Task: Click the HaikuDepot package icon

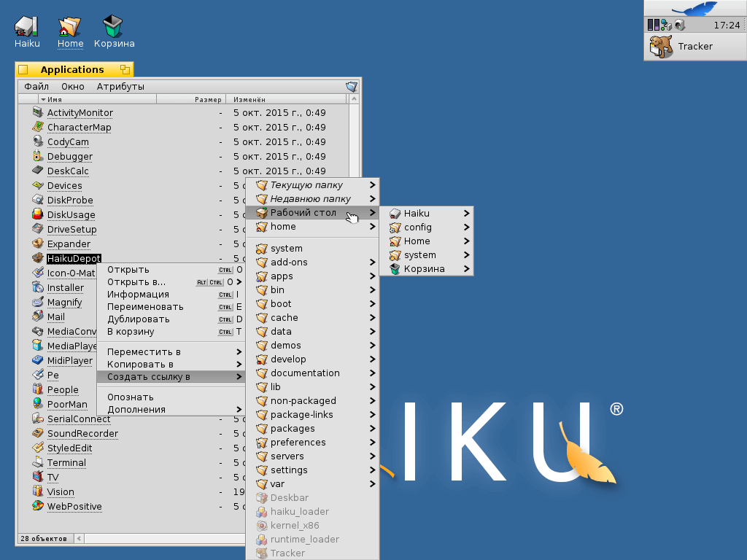Action: [38, 258]
